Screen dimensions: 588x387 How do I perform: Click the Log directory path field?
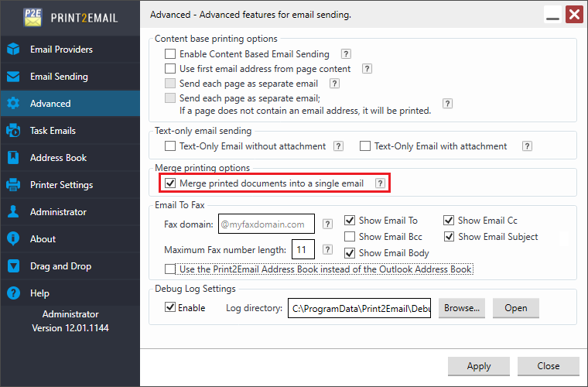coord(359,308)
